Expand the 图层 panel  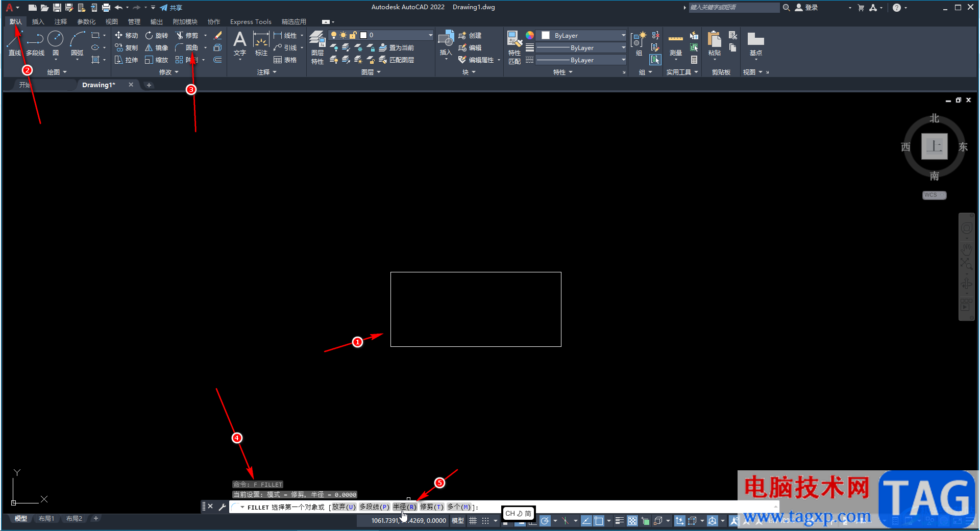(x=371, y=72)
